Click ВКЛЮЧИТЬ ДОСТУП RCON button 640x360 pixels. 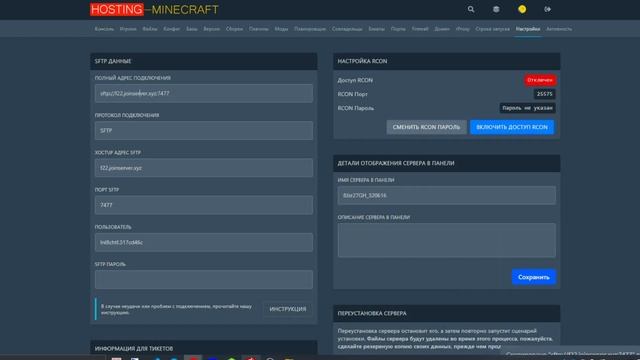(x=512, y=127)
